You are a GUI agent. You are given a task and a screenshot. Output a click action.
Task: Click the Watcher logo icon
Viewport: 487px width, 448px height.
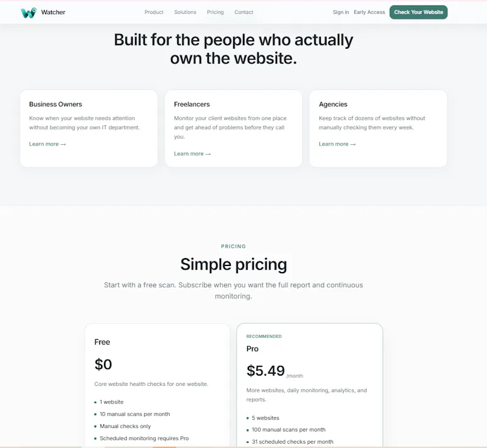coord(29,12)
